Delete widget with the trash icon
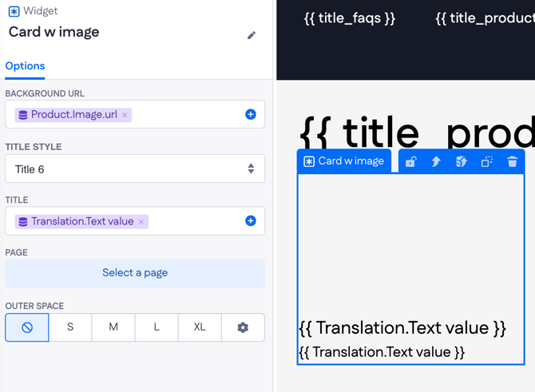535x392 pixels. click(x=512, y=161)
